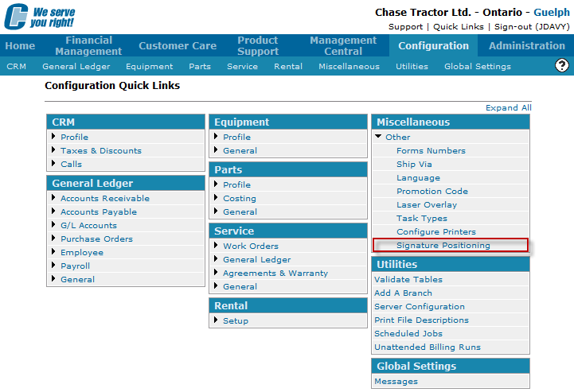Click General under Service section
This screenshot has width=574, height=392.
point(240,287)
